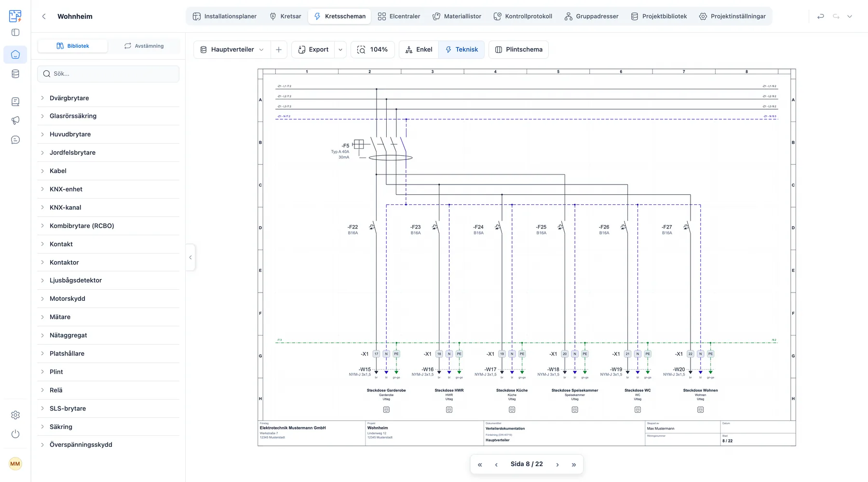Toggle the Avstämning panel
Image resolution: width=868 pixels, height=482 pixels.
pos(144,46)
